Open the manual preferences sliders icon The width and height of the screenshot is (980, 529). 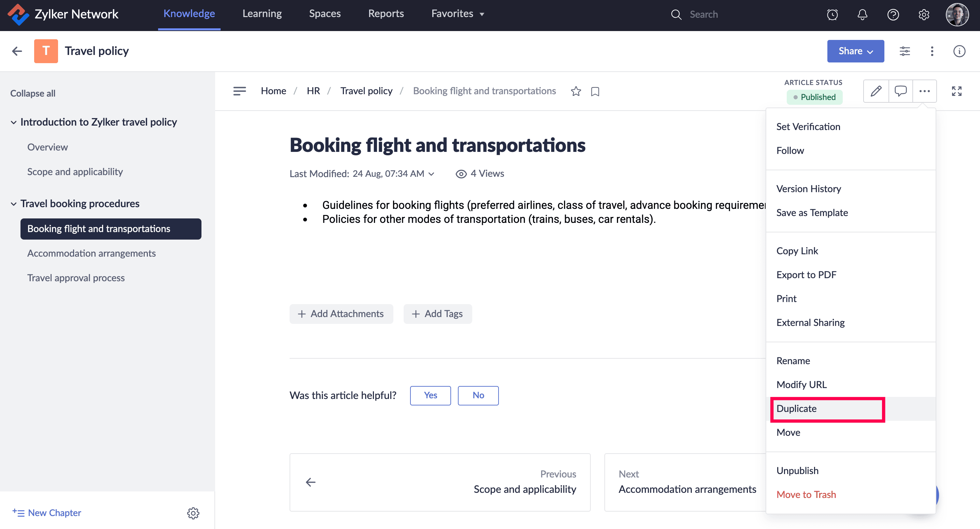(904, 51)
